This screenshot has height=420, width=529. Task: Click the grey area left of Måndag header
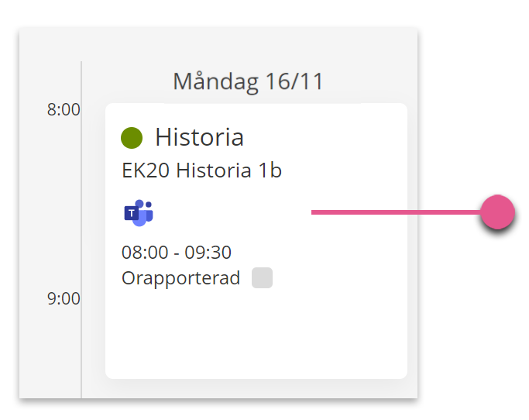tap(126, 82)
